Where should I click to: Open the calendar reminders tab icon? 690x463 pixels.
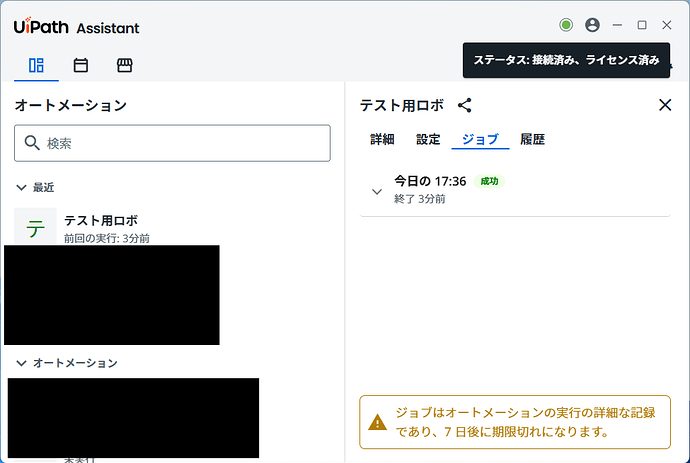coord(81,65)
